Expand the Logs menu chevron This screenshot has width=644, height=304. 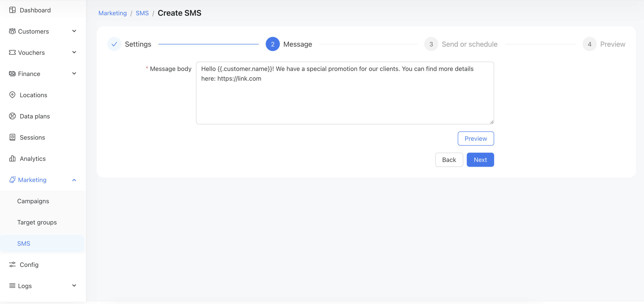pyautogui.click(x=74, y=285)
